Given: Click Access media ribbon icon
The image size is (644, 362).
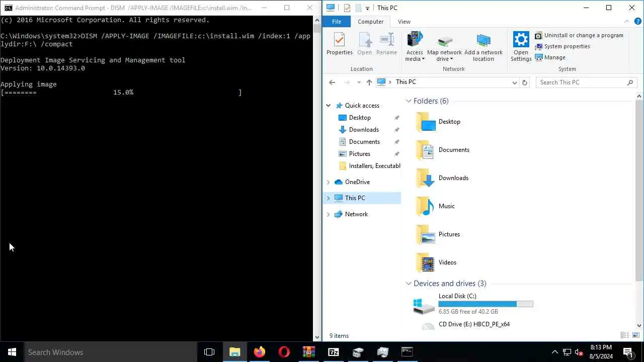Looking at the screenshot, I should (x=415, y=47).
